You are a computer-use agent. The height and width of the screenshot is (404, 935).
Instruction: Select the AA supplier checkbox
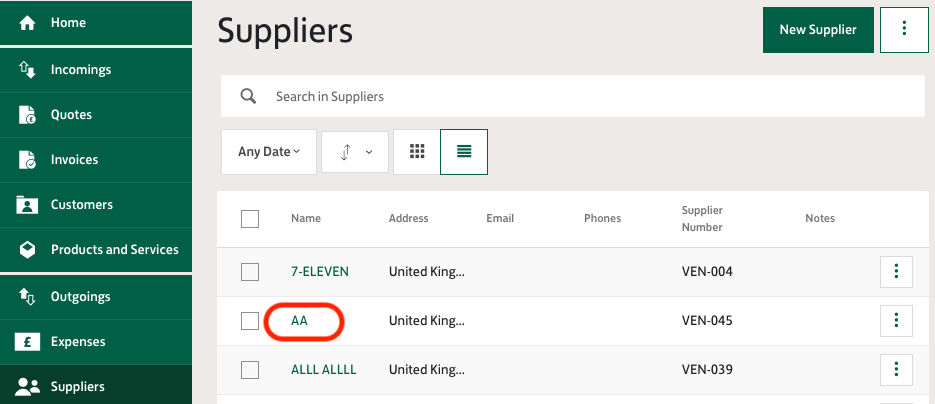(250, 321)
